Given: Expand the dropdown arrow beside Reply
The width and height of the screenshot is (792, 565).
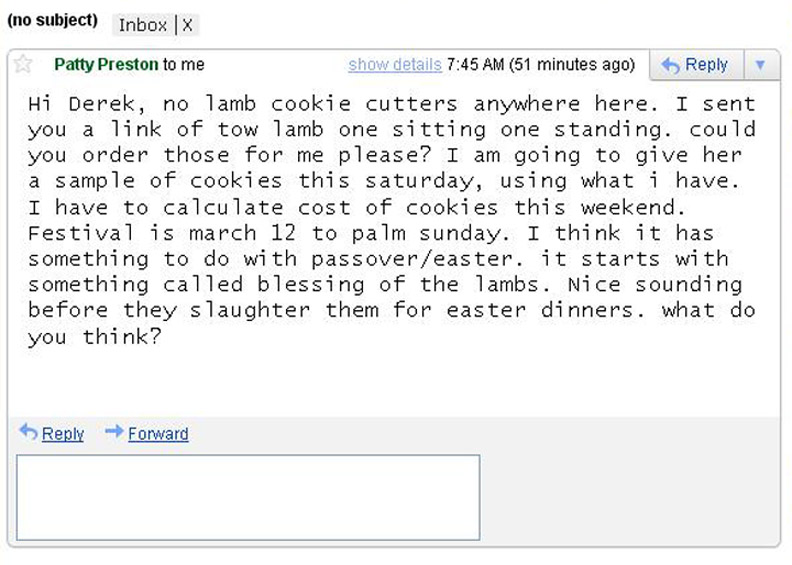Looking at the screenshot, I should [760, 65].
